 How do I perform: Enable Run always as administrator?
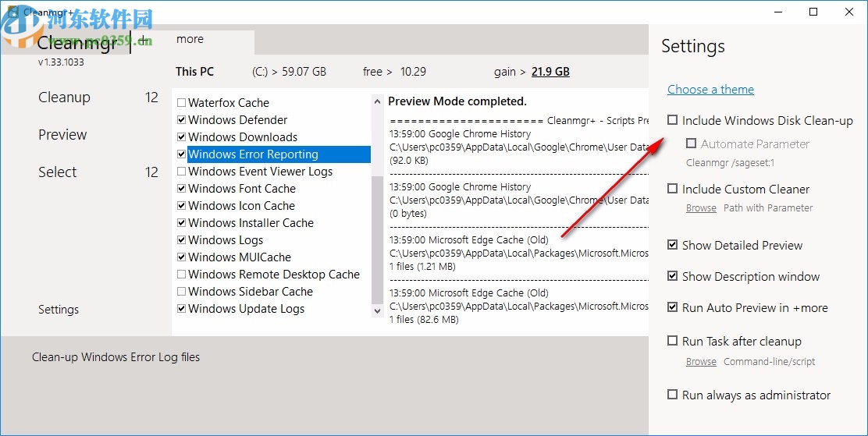(672, 395)
